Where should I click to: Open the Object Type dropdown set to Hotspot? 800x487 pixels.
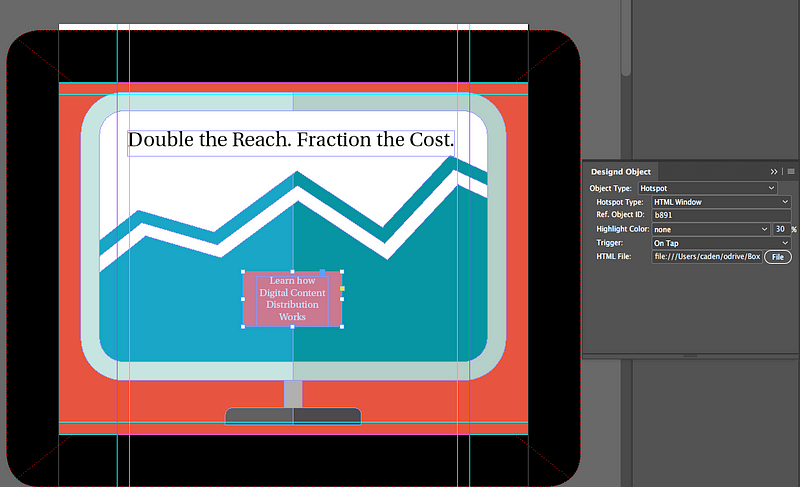coord(707,188)
